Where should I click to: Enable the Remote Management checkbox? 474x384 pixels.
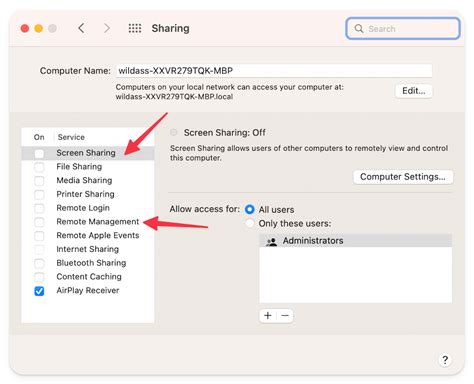pyautogui.click(x=39, y=222)
